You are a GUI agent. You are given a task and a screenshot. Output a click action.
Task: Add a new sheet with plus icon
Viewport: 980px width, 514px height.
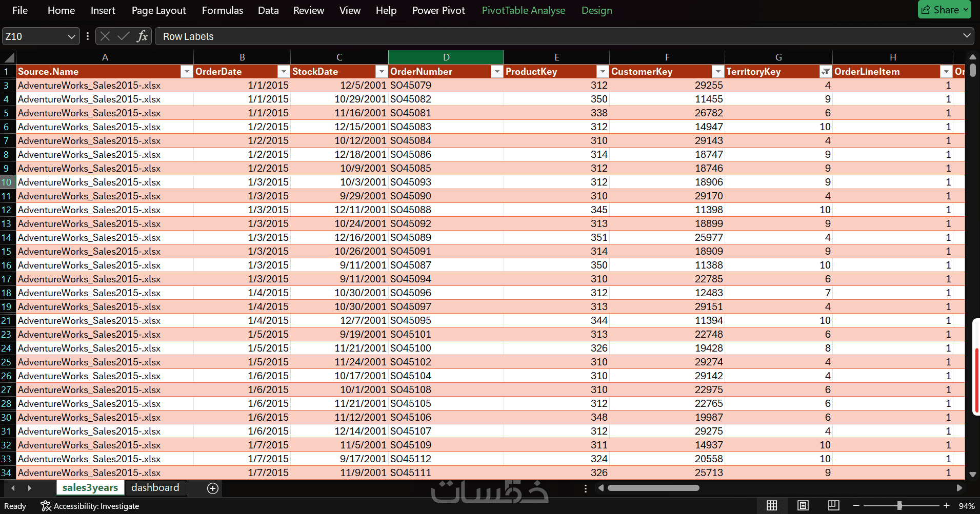213,488
